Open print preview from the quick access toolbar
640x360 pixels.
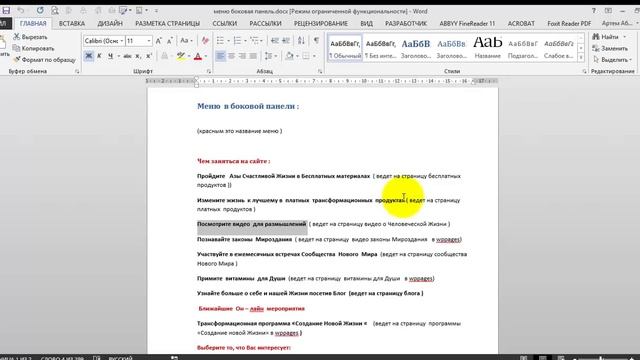(x=54, y=11)
